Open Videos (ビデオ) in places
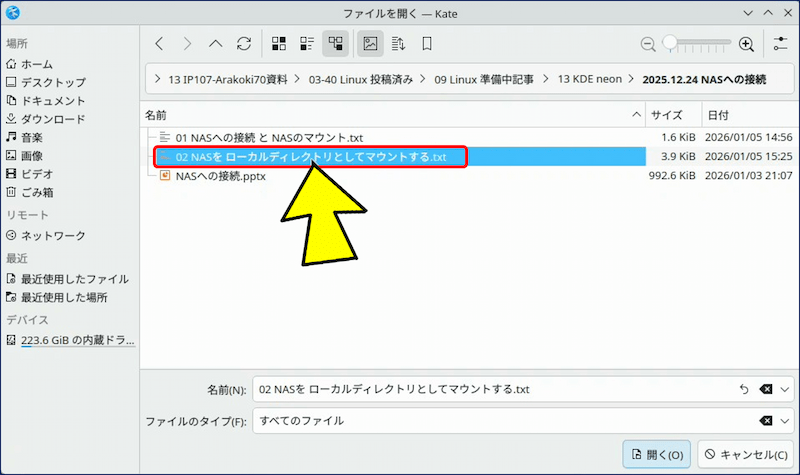This screenshot has width=800, height=475. (x=30, y=174)
